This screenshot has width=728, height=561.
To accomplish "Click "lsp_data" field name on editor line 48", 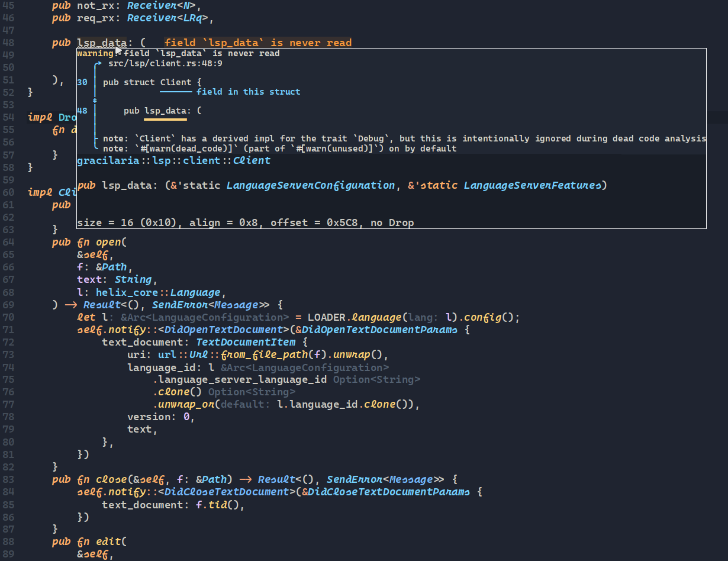I will tap(101, 43).
